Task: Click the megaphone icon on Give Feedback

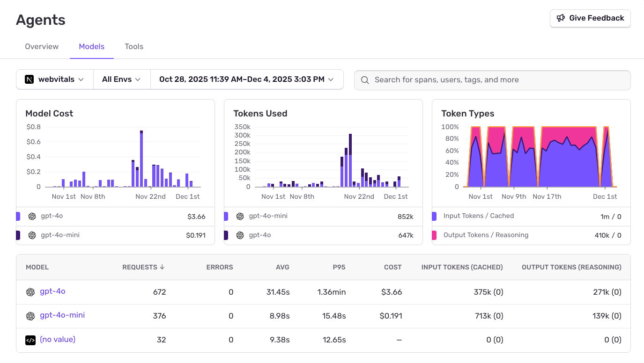Action: click(x=561, y=18)
